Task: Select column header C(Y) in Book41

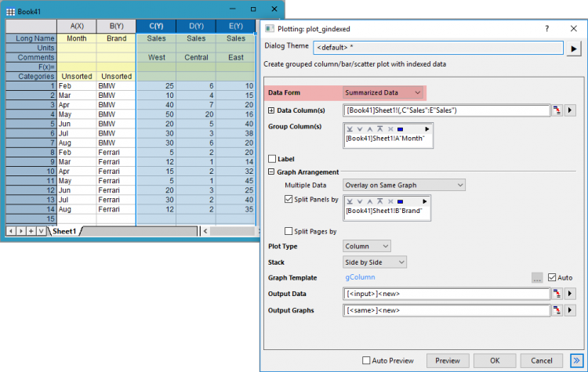Action: 156,26
